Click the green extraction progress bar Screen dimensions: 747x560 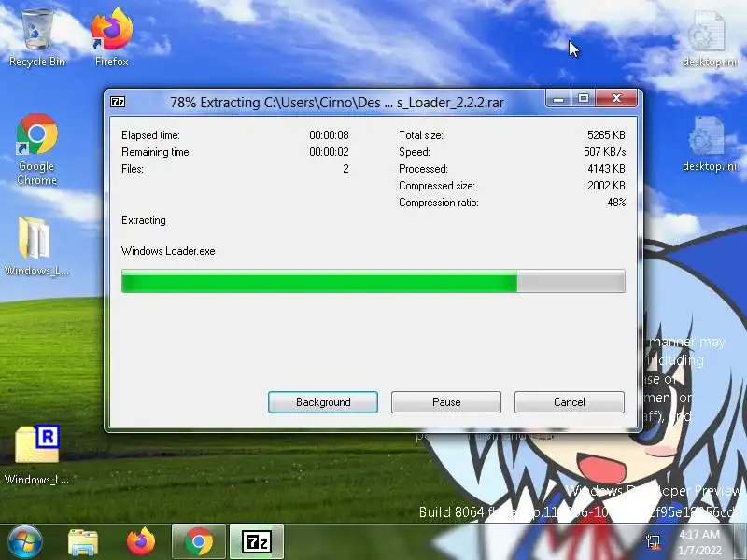tap(373, 281)
